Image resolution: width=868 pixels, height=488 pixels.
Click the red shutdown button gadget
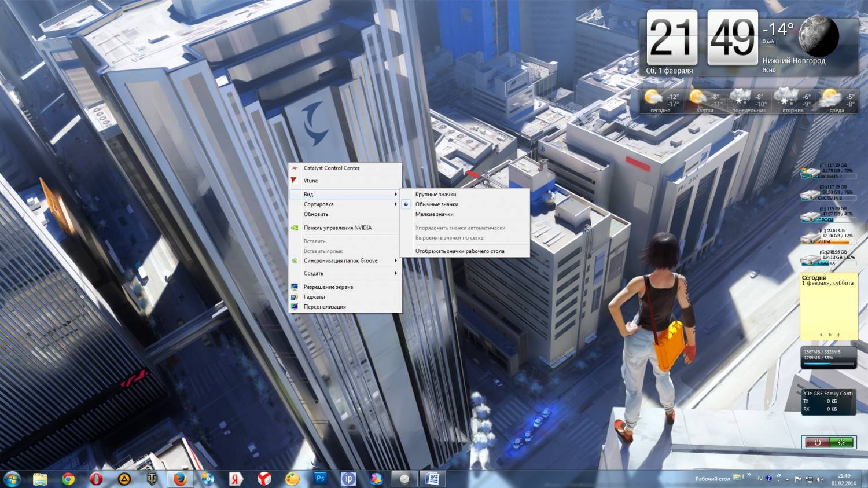(817, 442)
